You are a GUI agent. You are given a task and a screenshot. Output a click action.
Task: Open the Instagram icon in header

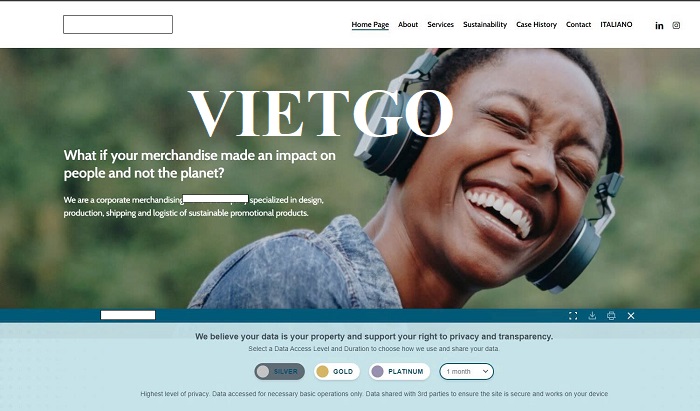coord(676,25)
